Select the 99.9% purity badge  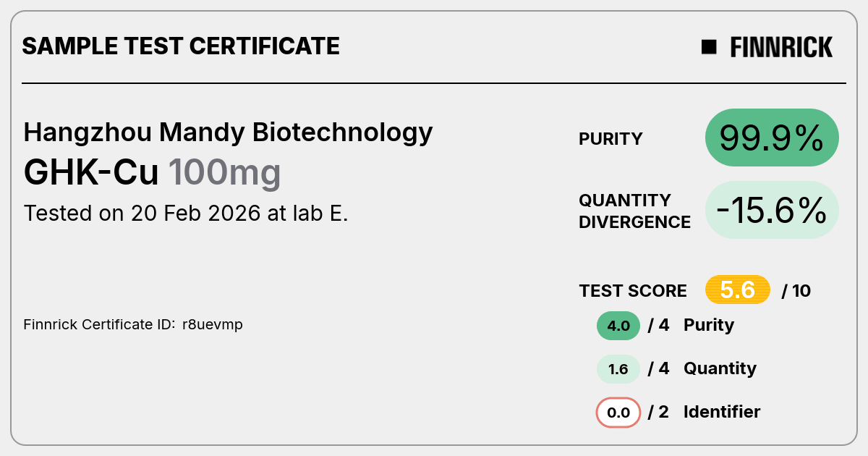[772, 138]
